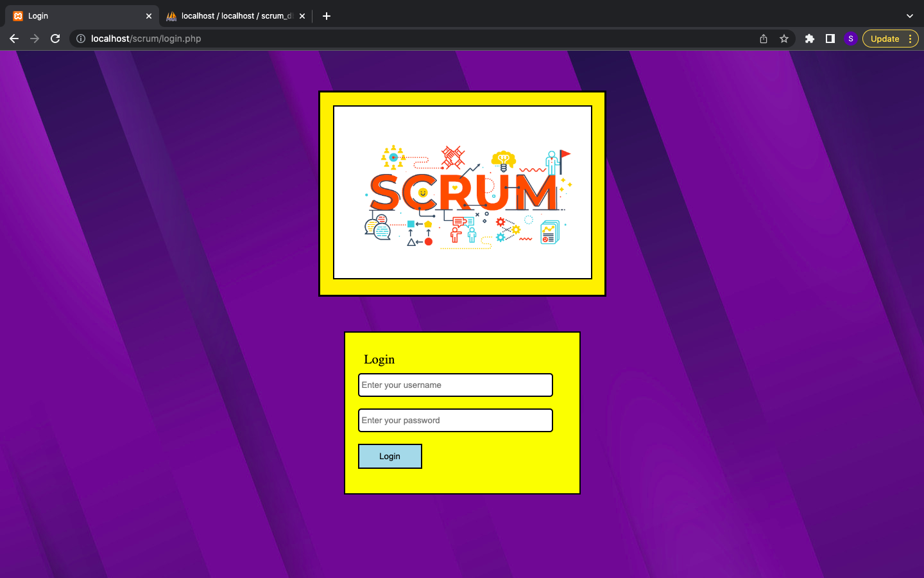Click the back navigation arrow

[14, 39]
